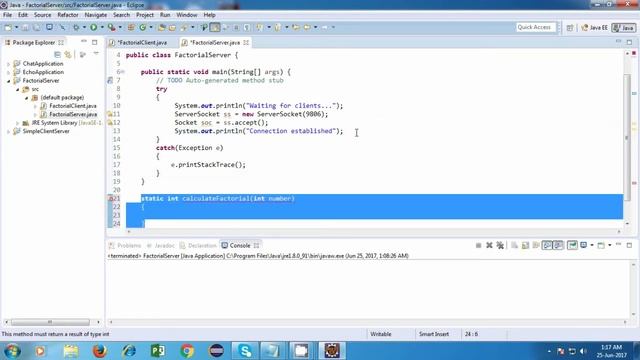
Task: Open the Display Selected Console dropdown arrow
Action: (591, 245)
